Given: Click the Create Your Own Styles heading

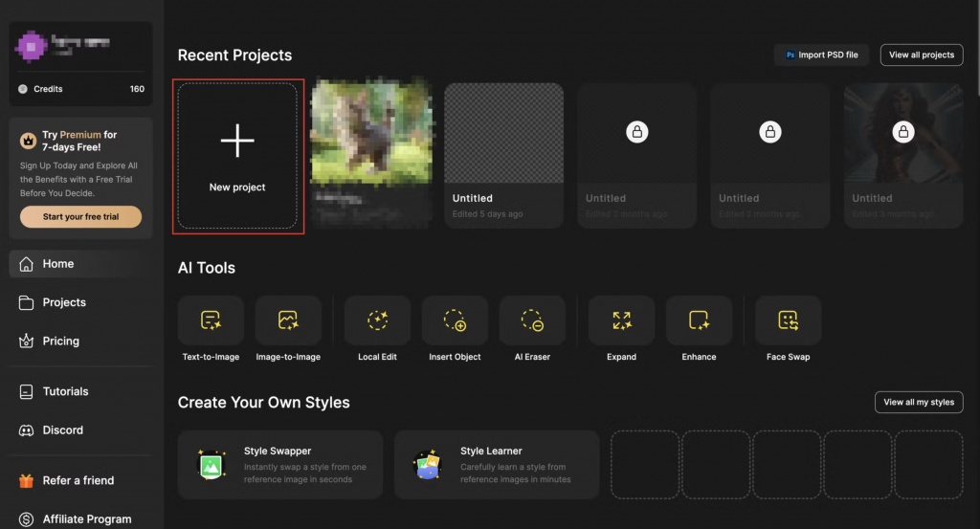Looking at the screenshot, I should click(264, 402).
